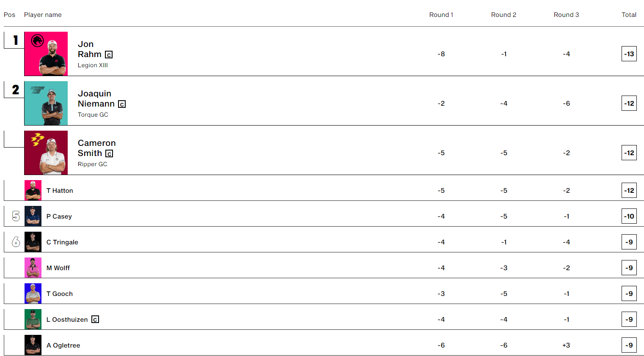The image size is (644, 356).
Task: Click Cameron Smith's captain badge icon
Action: (x=109, y=153)
